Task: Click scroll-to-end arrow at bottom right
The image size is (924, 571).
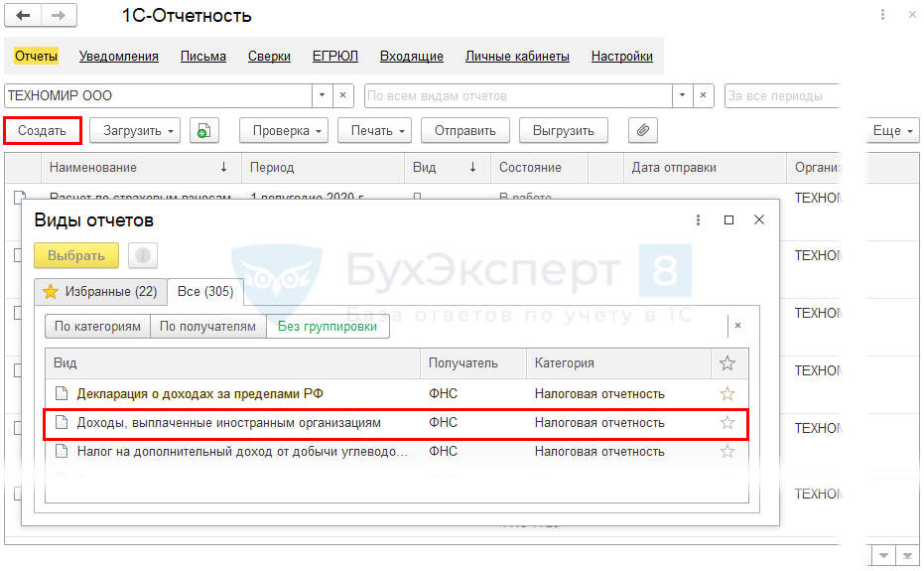Action: tap(907, 555)
